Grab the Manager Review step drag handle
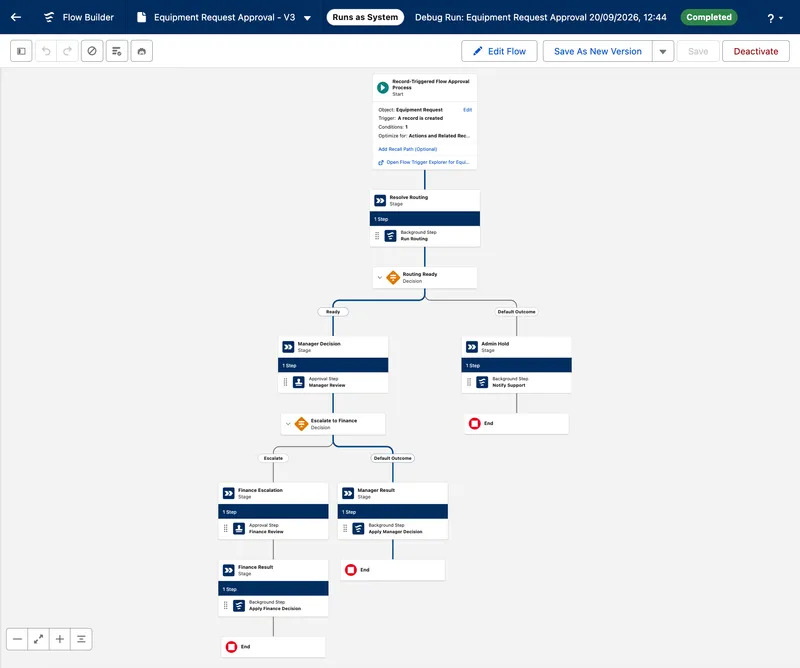 (x=285, y=382)
